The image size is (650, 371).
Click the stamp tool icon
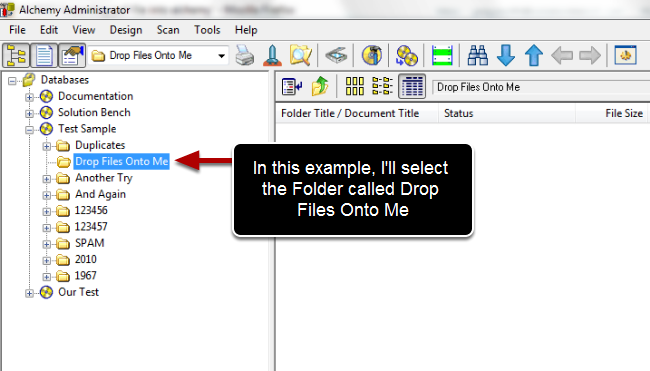point(272,56)
